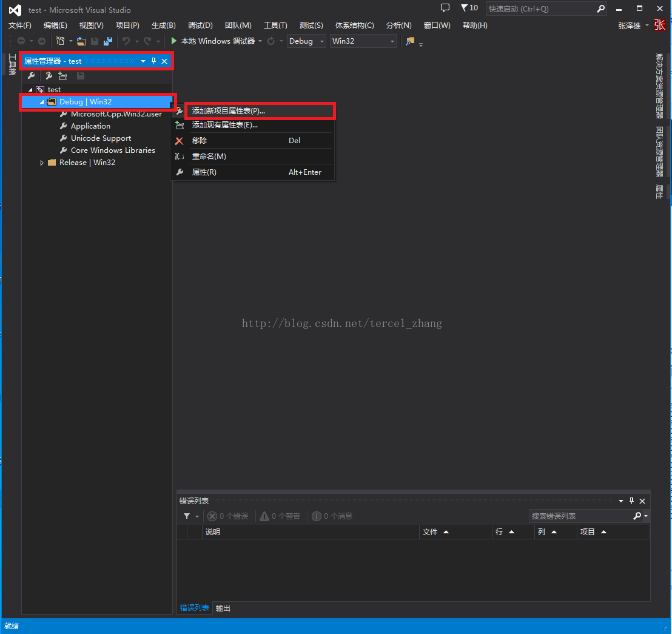Screen dimensions: 672x634
Task: Sort error list by 项目 column
Action: pos(613,532)
